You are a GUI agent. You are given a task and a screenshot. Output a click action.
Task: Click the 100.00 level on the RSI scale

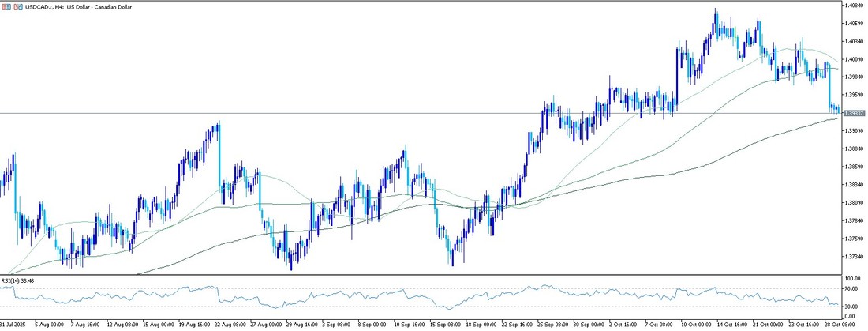852,279
